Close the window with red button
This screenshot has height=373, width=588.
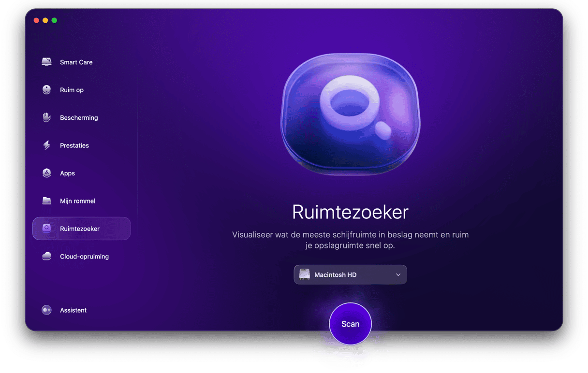pyautogui.click(x=36, y=20)
